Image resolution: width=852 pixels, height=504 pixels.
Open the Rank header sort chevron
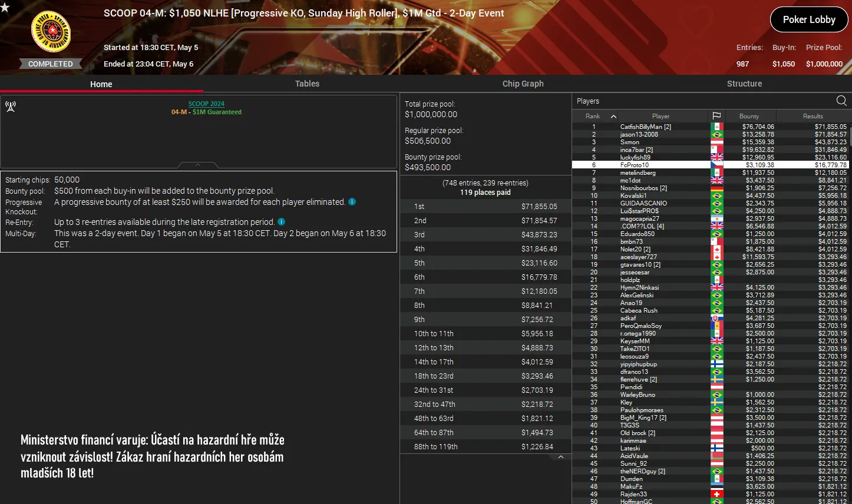coord(613,116)
